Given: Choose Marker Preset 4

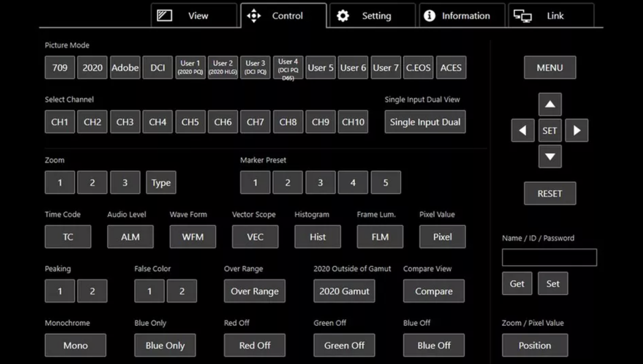Looking at the screenshot, I should tap(353, 183).
